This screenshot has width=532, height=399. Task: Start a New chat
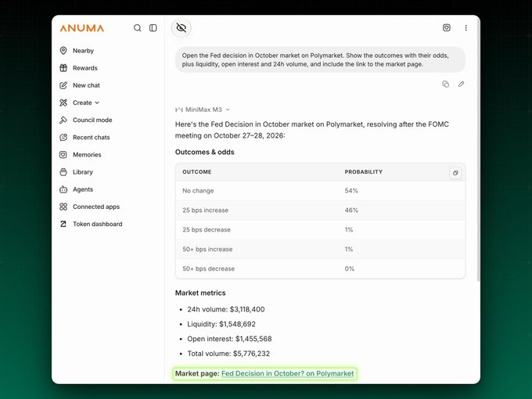(87, 85)
